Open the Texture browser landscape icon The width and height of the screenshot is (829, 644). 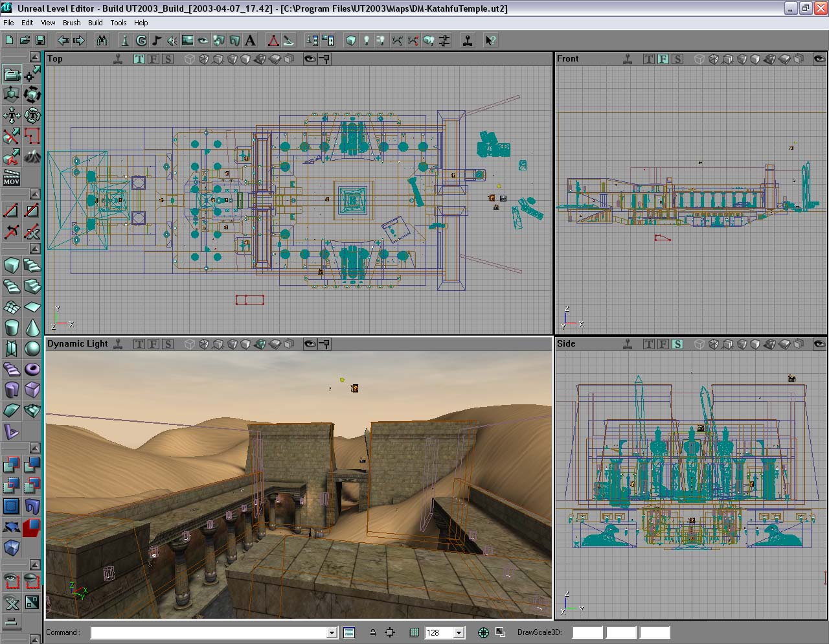tap(188, 41)
